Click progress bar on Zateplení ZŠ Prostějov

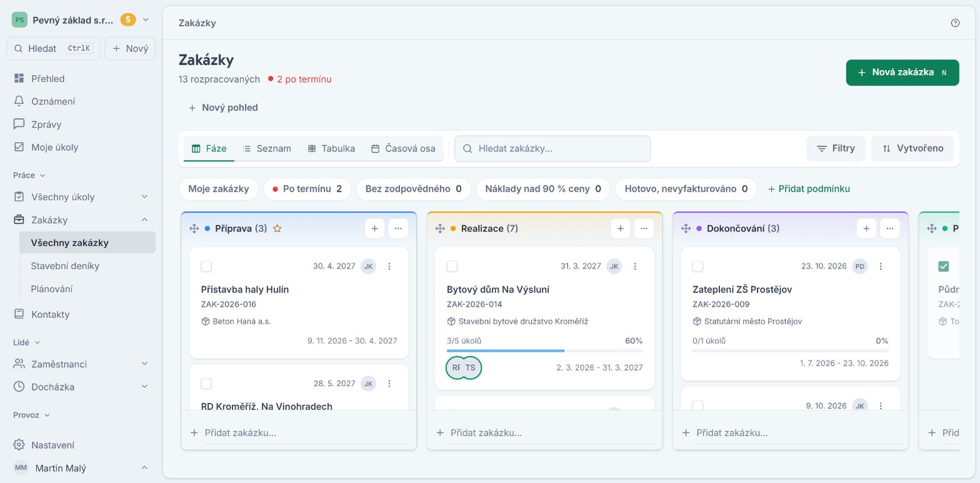tap(791, 351)
